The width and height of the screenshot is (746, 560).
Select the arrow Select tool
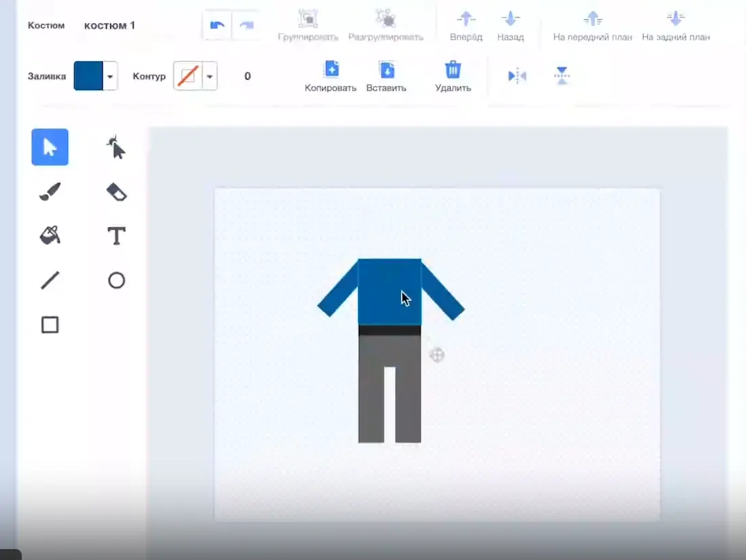50,147
